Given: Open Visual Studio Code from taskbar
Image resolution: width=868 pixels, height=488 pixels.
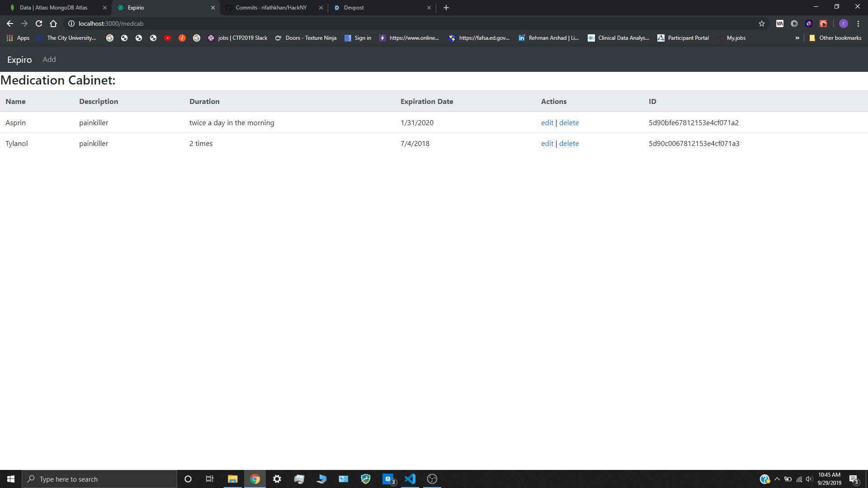Looking at the screenshot, I should click(x=410, y=479).
